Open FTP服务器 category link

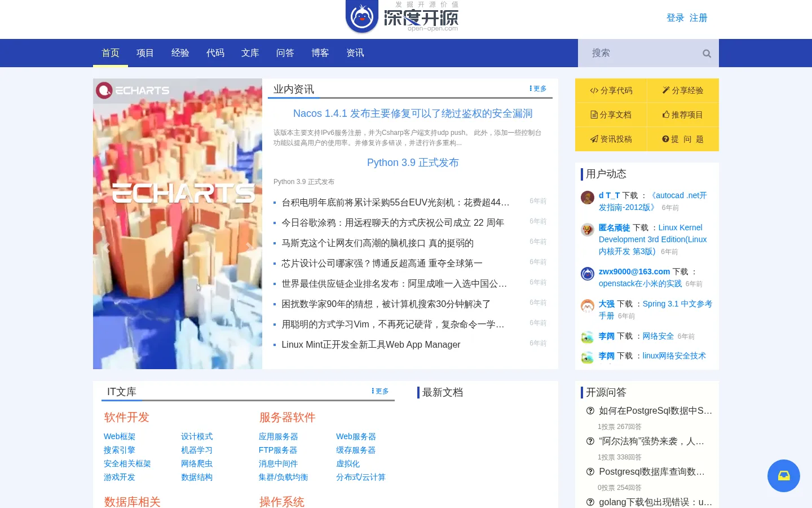[x=278, y=450]
